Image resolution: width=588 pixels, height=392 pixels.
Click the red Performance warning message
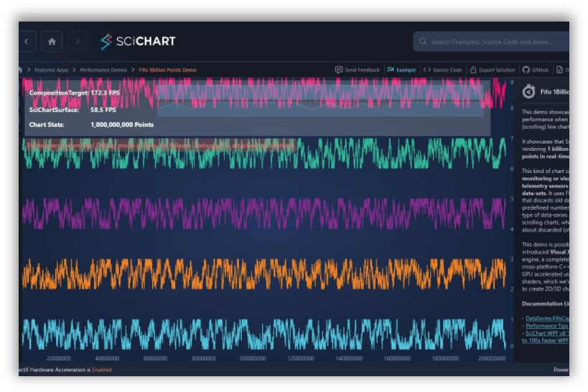pyautogui.click(x=161, y=146)
